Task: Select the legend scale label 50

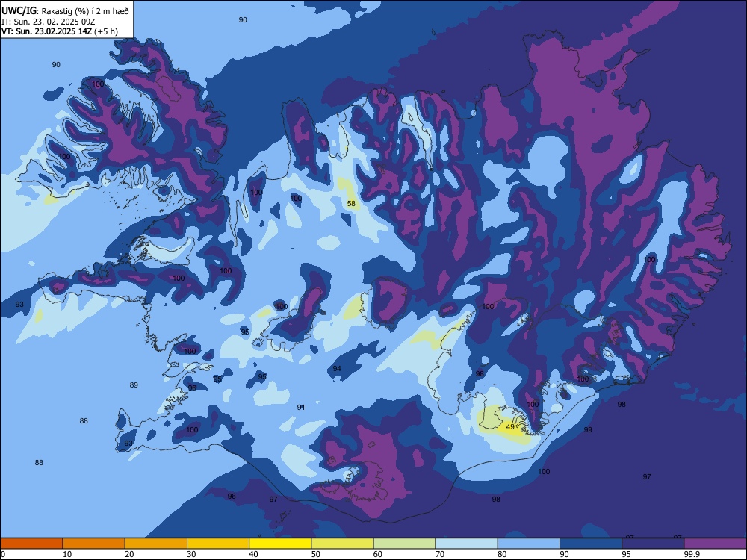Action: tap(316, 554)
